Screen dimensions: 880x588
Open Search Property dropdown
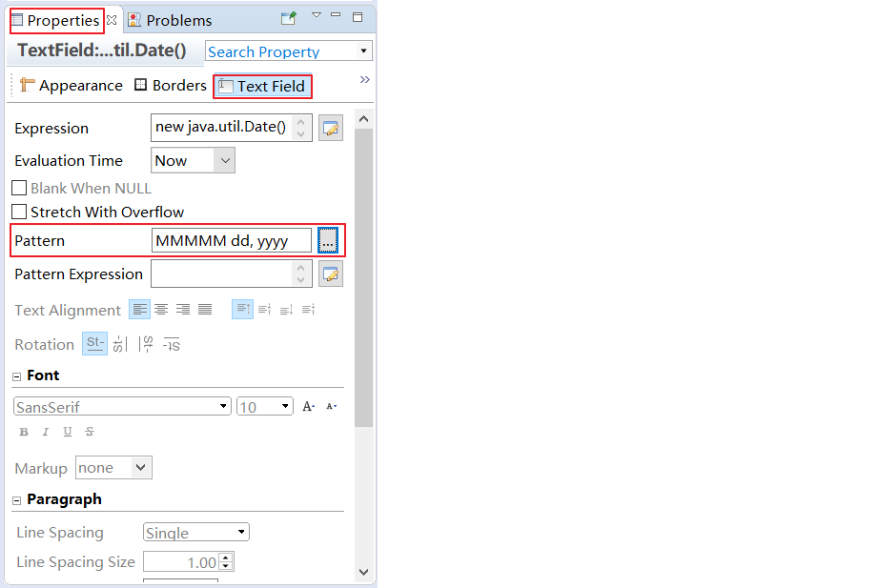pyautogui.click(x=363, y=51)
